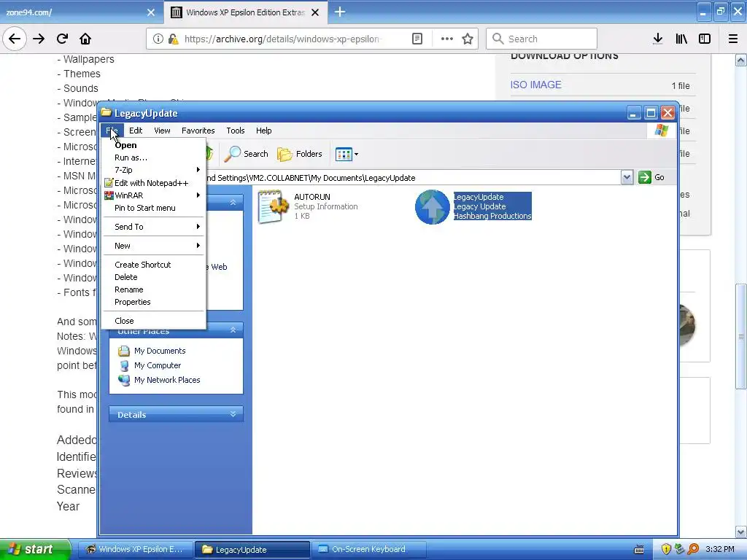Open the Explorer address bar dropdown
Screen dimensions: 747x560
(627, 178)
